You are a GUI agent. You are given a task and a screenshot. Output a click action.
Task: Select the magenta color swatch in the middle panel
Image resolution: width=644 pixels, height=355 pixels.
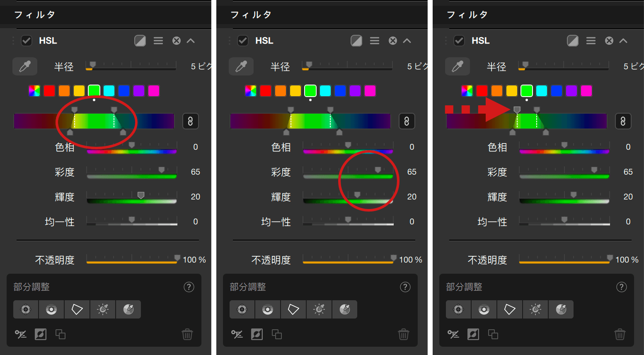point(370,91)
